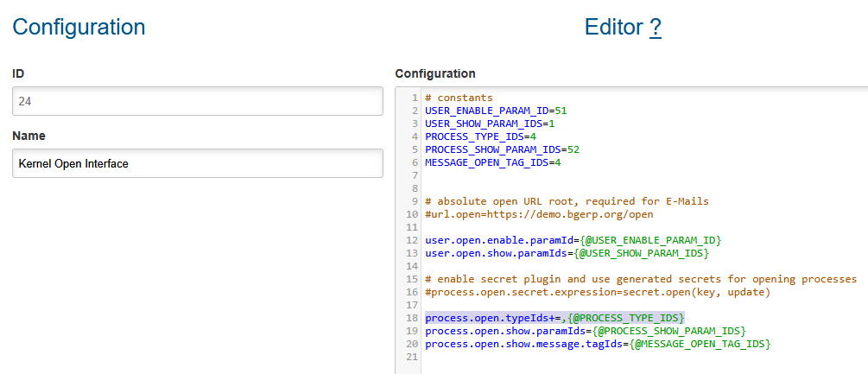Click line number 21 in the gutter

(413, 357)
